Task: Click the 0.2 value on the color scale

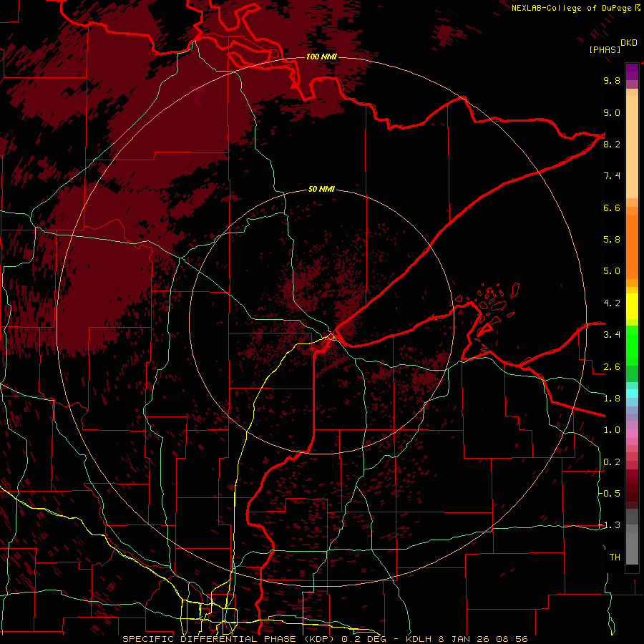Action: click(612, 462)
